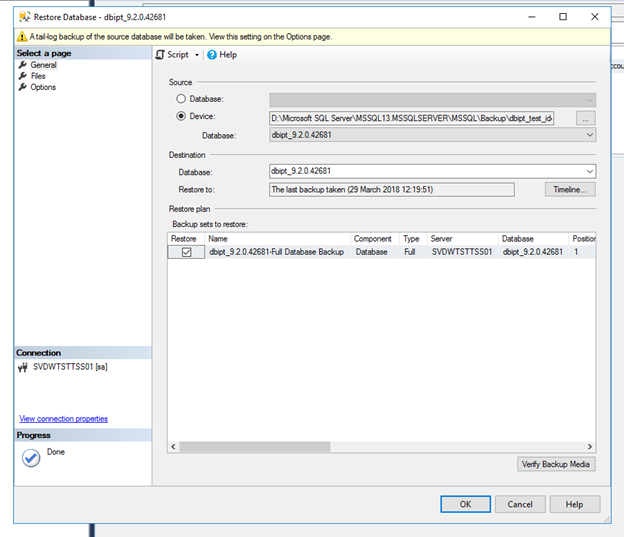Click the Help label in the toolbar

click(x=228, y=55)
